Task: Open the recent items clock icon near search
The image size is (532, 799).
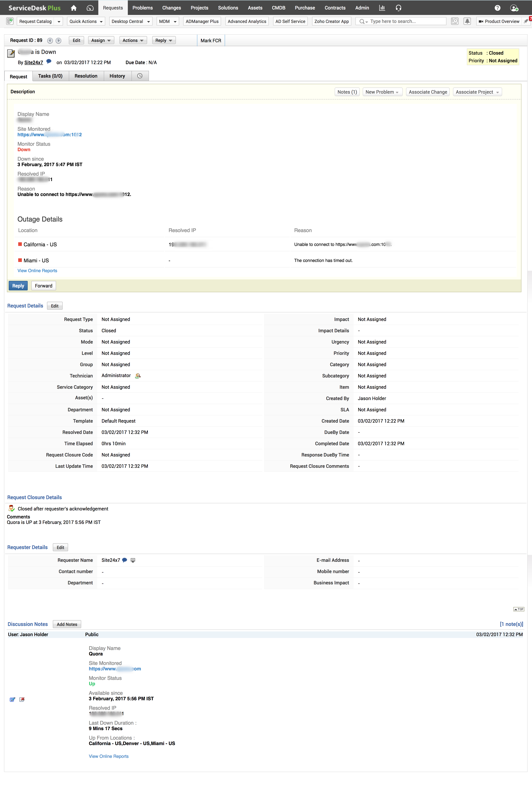Action: pyautogui.click(x=455, y=21)
